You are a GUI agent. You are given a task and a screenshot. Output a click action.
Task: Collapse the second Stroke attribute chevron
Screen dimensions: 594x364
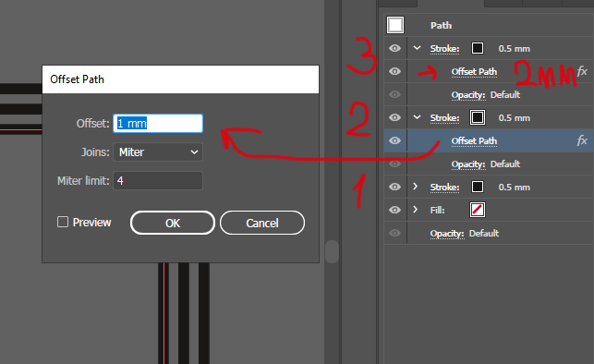click(417, 117)
